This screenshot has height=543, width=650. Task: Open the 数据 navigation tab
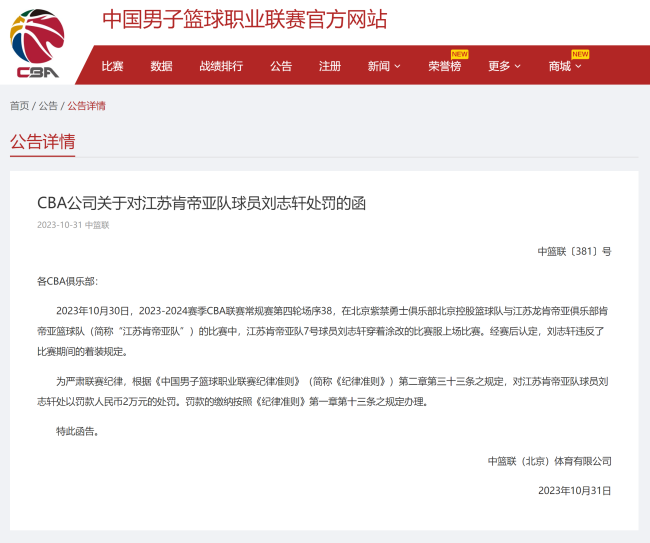point(161,66)
